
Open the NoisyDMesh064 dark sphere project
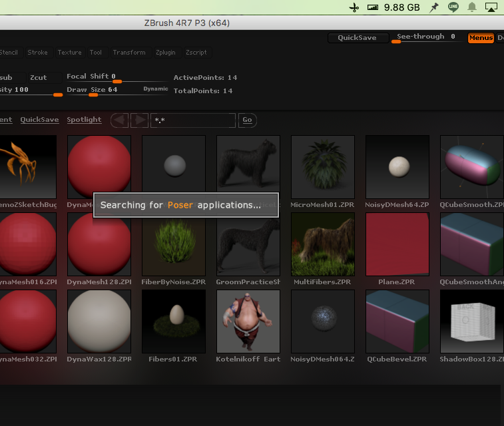click(323, 321)
